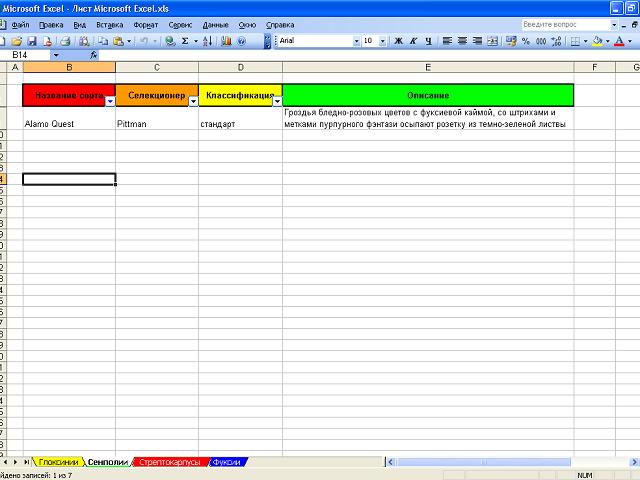Select the Глоксинии sheet tab
Screen dimensions: 640x480
point(58,462)
